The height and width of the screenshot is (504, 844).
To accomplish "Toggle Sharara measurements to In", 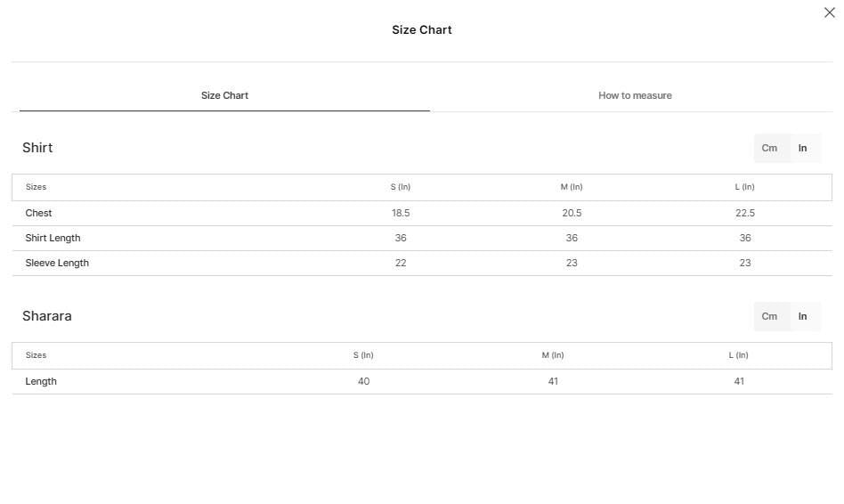I will tap(802, 316).
